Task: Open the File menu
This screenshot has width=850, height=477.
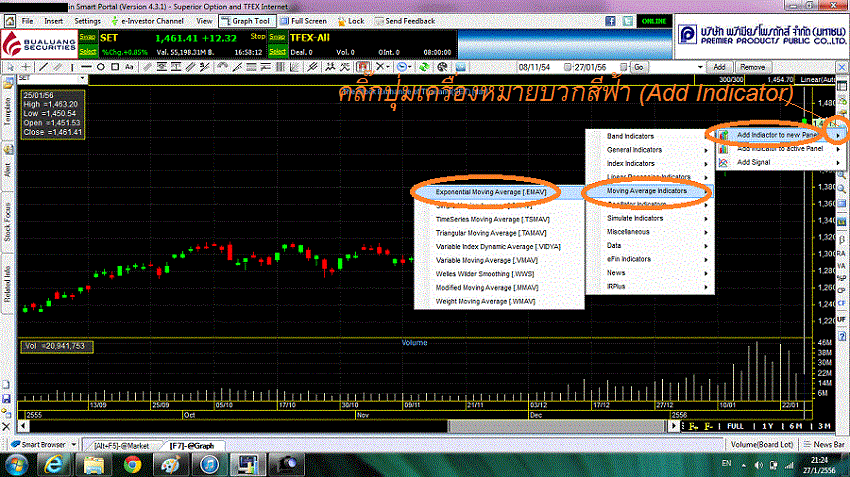Action: coord(28,21)
